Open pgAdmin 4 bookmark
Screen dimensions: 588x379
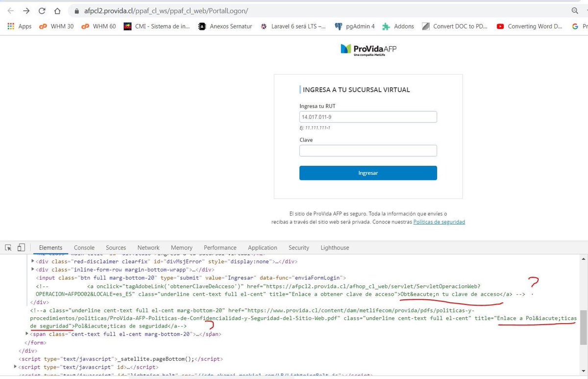354,26
